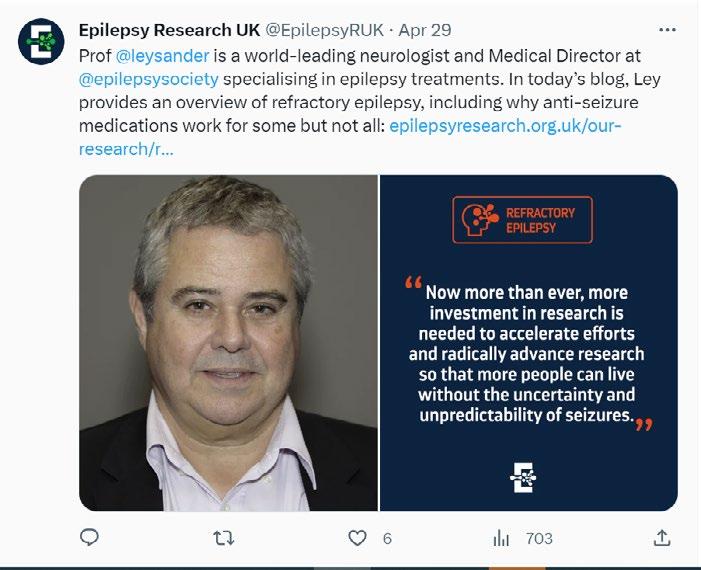Viewport: 701px width, 570px height.
Task: Click the @EpilepsyRUK handle
Action: [323, 30]
